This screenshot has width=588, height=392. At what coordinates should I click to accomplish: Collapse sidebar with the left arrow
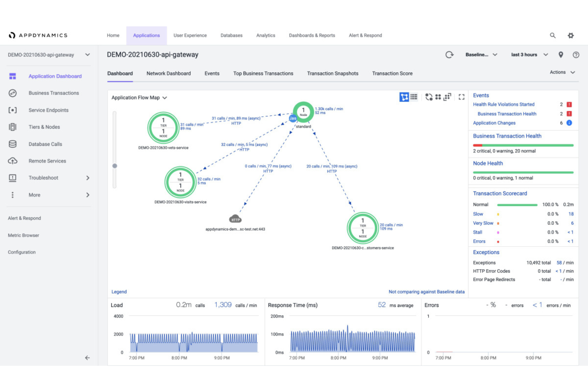coord(87,358)
